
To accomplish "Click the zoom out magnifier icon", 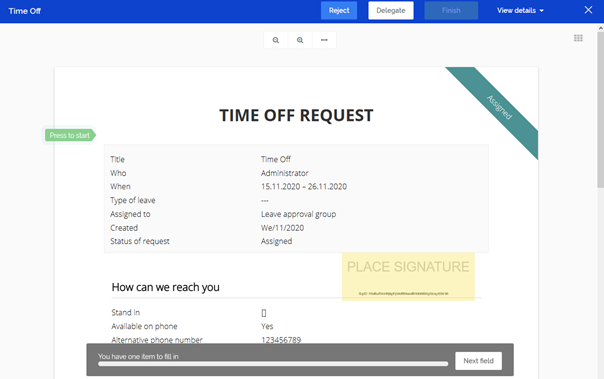I will (x=276, y=40).
